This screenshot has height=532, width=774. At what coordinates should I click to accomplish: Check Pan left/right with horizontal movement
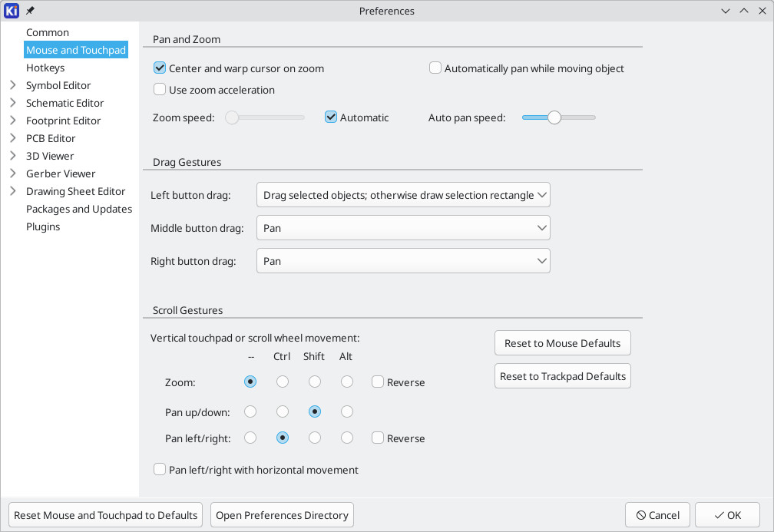pos(160,469)
